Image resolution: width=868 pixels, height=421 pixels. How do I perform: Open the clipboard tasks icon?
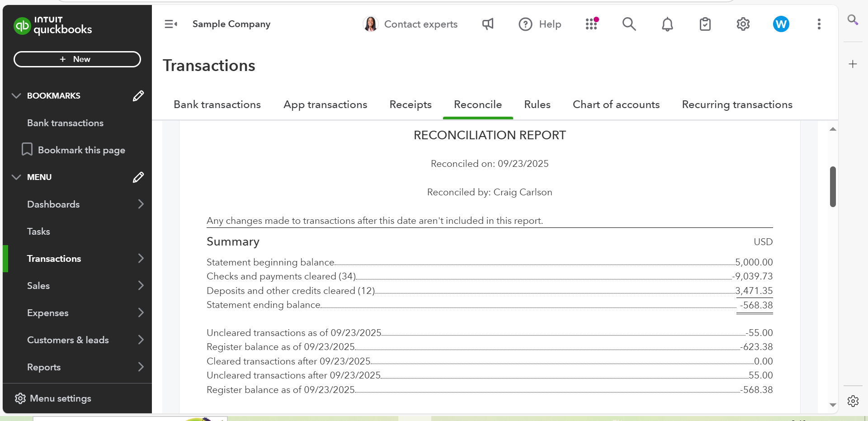click(705, 24)
